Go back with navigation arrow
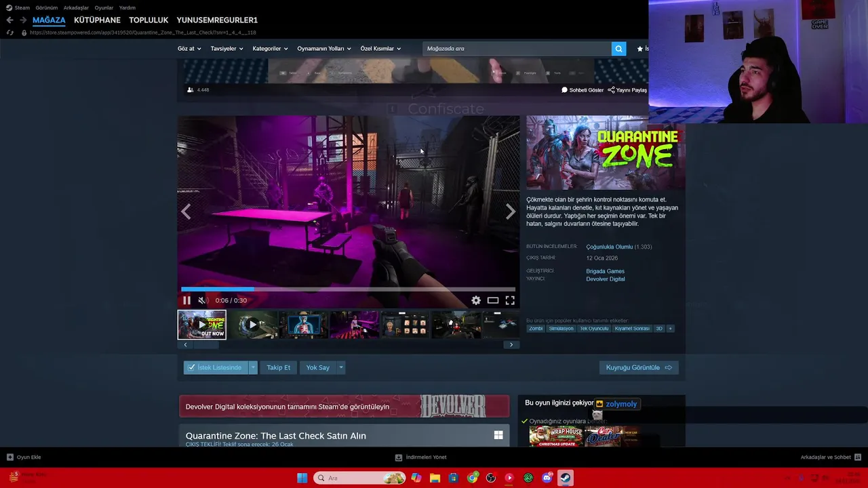This screenshot has height=488, width=868. [x=9, y=20]
